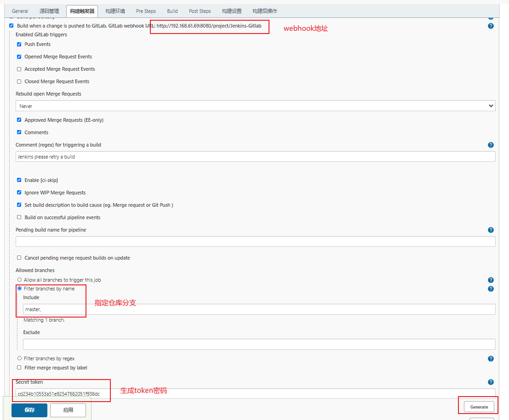Switch to the Pre Steps tab
Image resolution: width=509 pixels, height=420 pixels.
point(146,11)
